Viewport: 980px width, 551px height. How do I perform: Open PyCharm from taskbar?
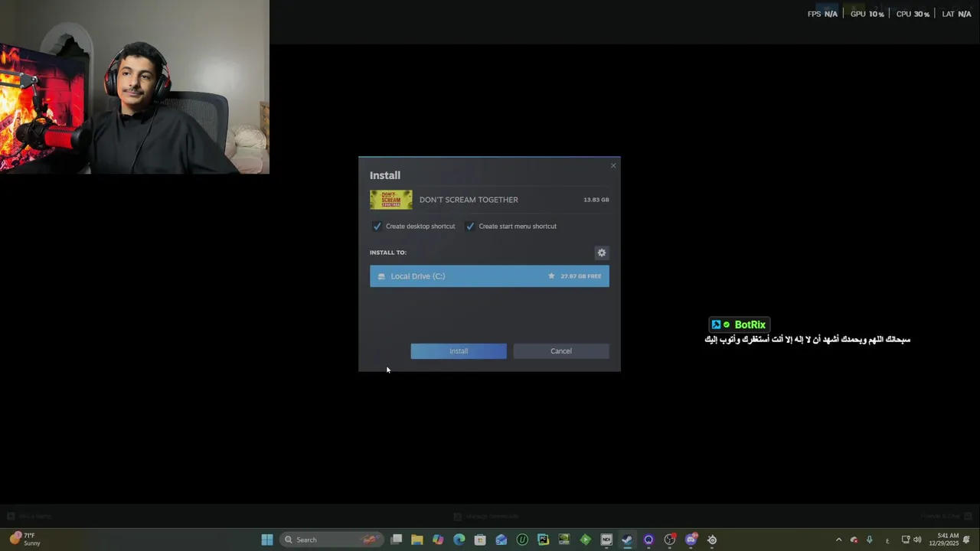tap(544, 540)
